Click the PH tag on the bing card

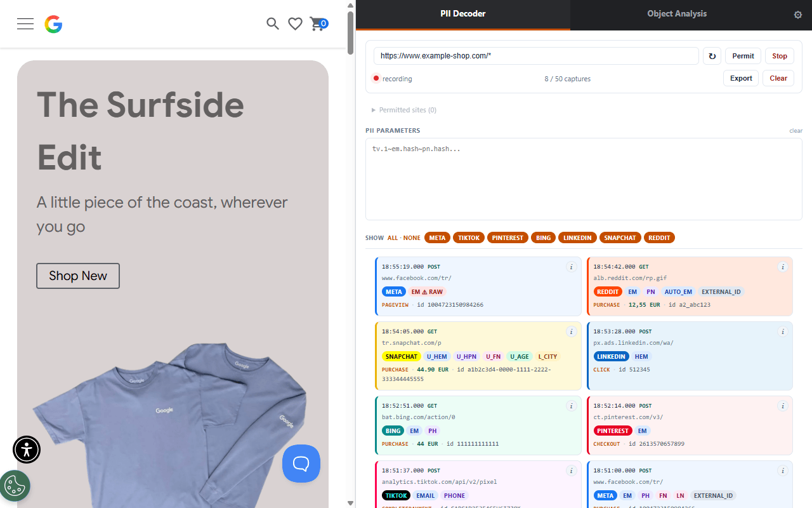pos(432,431)
